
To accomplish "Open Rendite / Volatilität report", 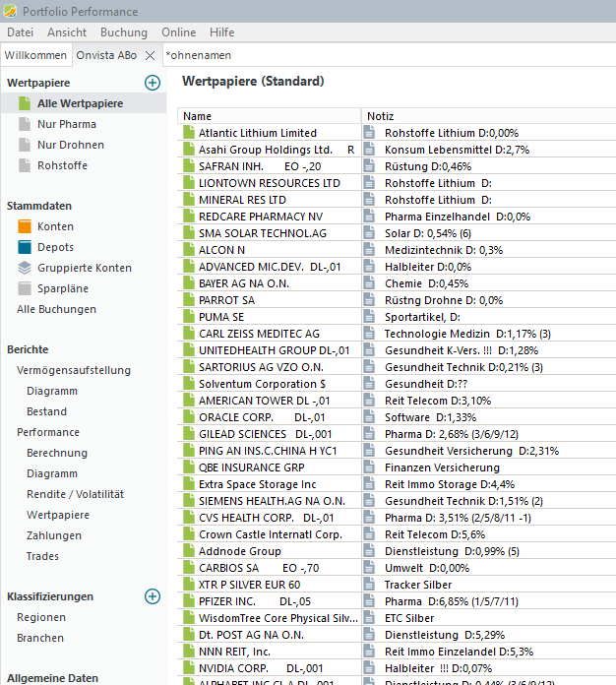I will click(x=75, y=494).
